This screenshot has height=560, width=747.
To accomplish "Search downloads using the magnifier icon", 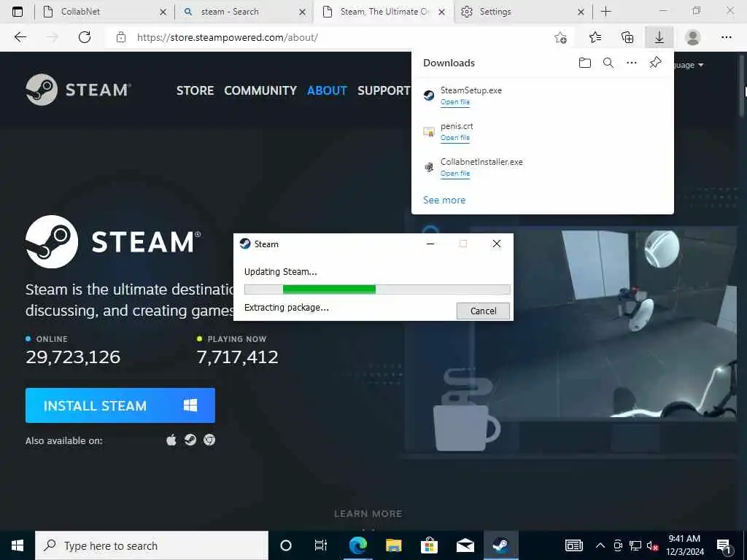I will [x=608, y=63].
